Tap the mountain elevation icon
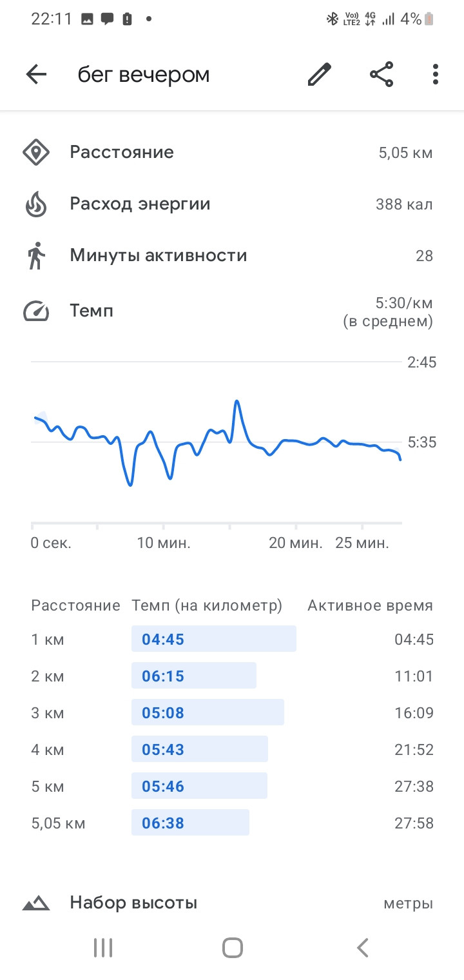 [36, 903]
